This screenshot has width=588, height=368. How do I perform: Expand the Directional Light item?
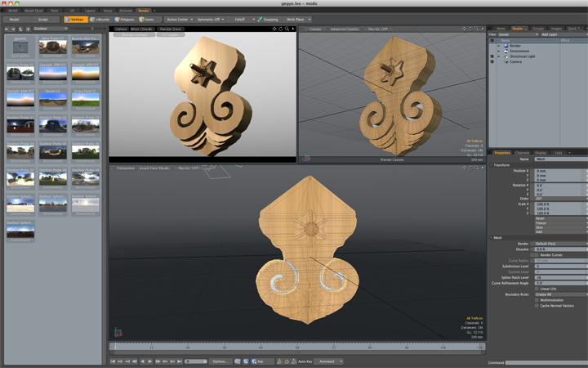(499, 56)
